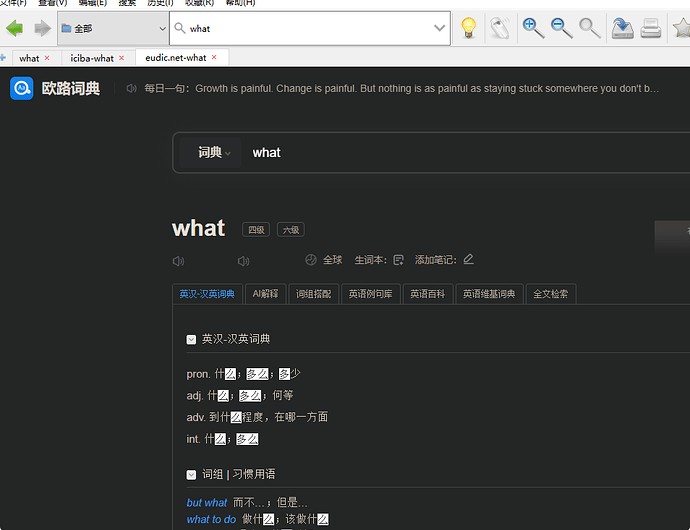This screenshot has width=690, height=530.
Task: Open the 词典 selector dropdown
Action: point(214,153)
